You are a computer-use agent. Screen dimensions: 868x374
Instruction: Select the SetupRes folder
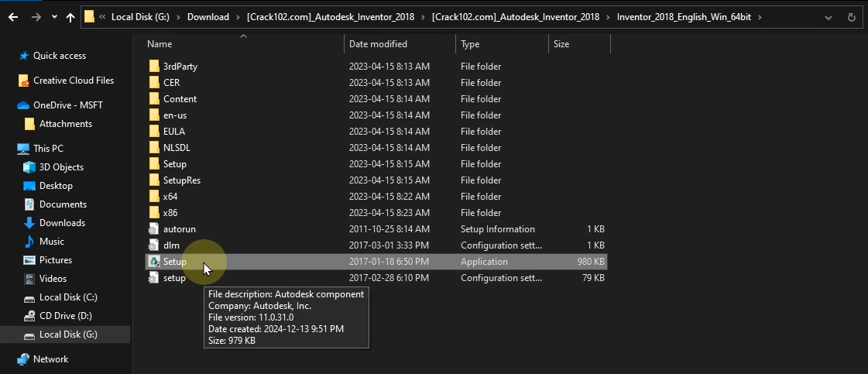[x=182, y=180]
